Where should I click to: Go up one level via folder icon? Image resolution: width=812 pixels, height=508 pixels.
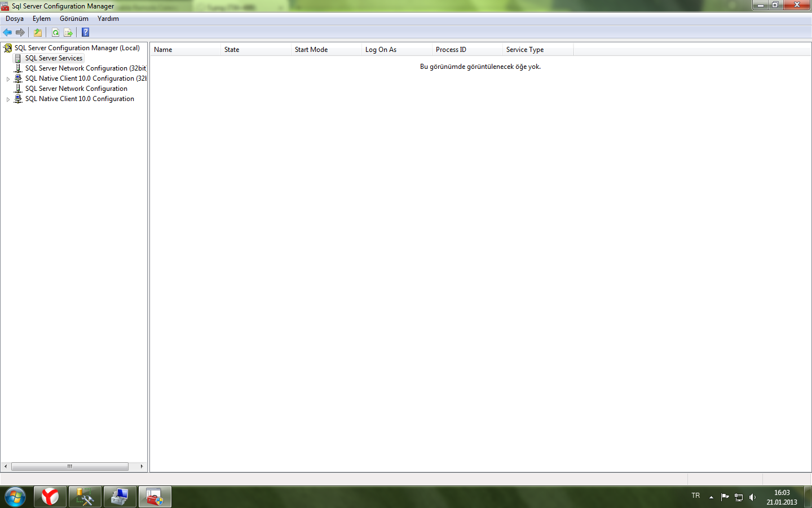(x=38, y=32)
